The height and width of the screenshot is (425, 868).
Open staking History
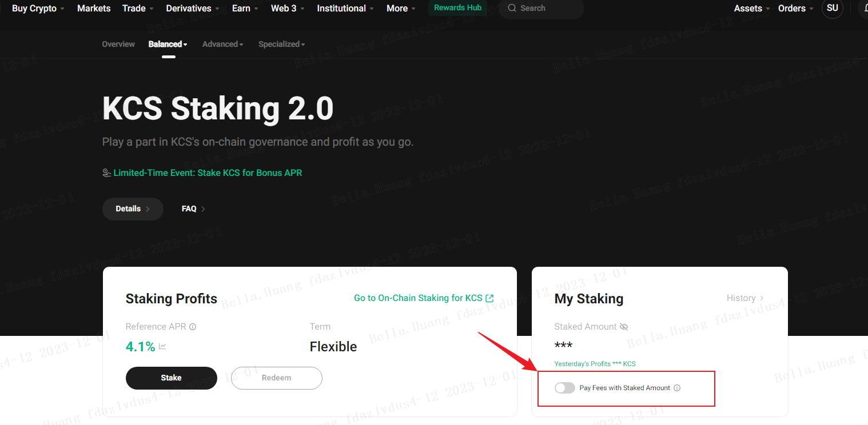point(745,298)
